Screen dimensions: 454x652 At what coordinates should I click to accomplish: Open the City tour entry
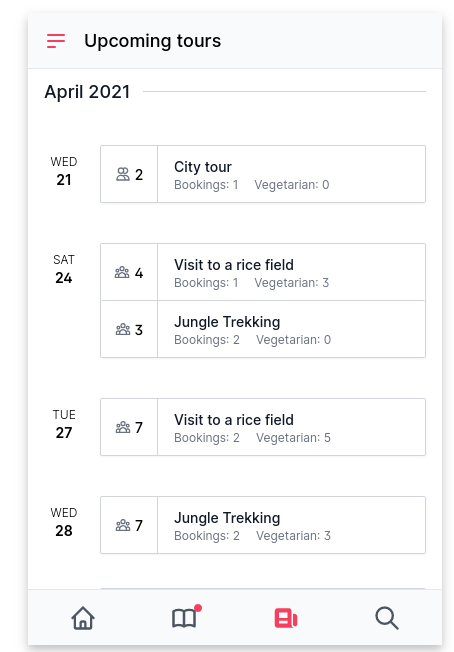(x=263, y=174)
